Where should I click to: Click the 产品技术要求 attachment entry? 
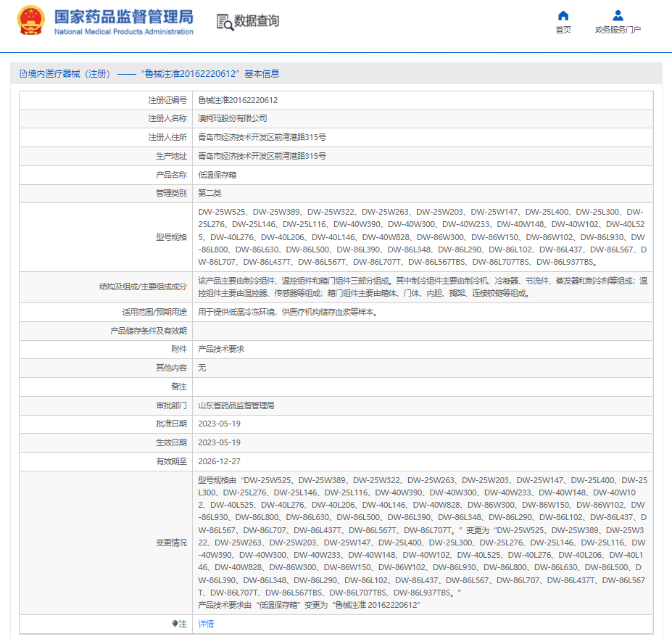click(x=221, y=349)
